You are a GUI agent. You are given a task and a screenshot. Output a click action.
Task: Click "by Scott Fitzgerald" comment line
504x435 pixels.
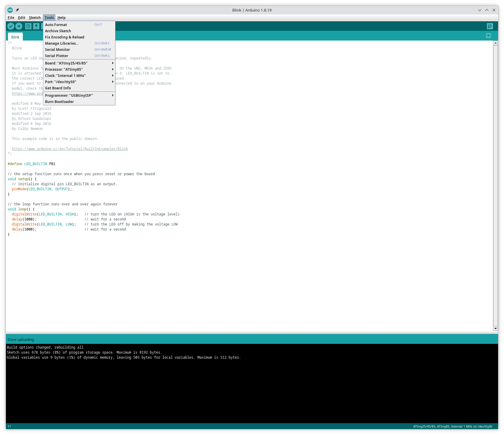pyautogui.click(x=31, y=109)
